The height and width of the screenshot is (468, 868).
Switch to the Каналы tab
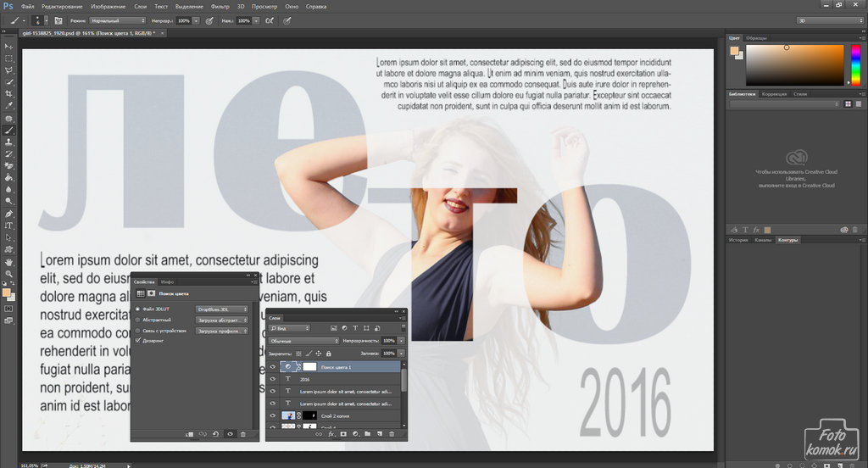(763, 241)
